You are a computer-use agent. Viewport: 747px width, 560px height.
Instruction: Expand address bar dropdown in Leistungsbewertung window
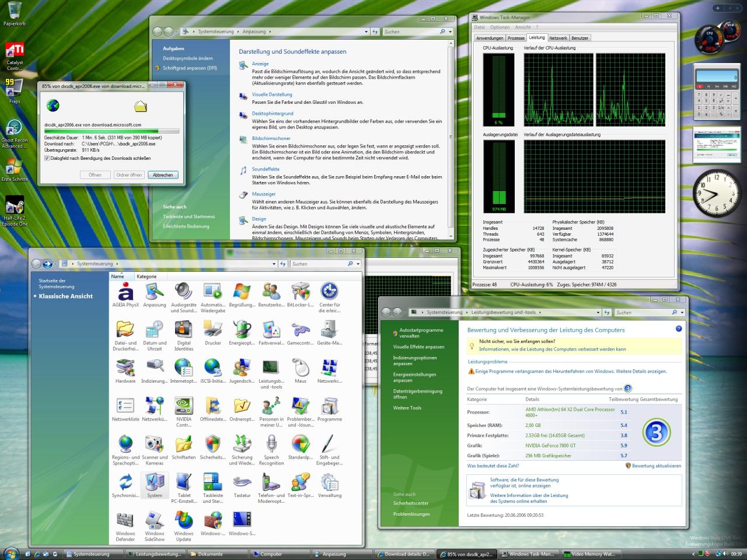tap(598, 312)
